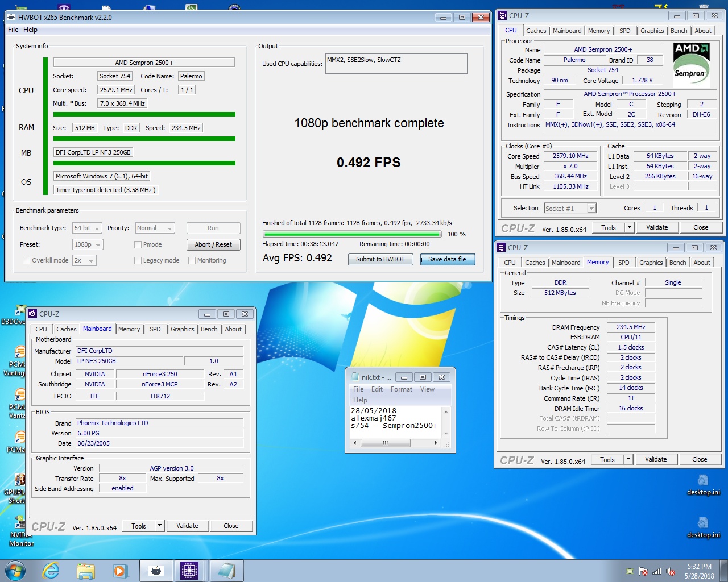728x582 pixels.
Task: Click the HWBOT x265 Benchmark title bar icon
Action: 11,17
